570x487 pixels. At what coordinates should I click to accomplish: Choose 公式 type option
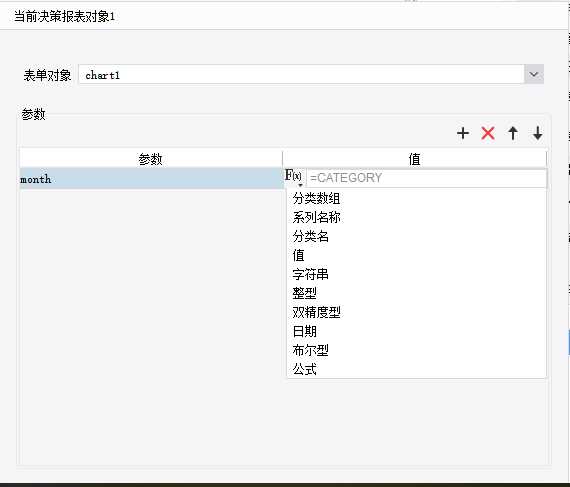click(416, 369)
